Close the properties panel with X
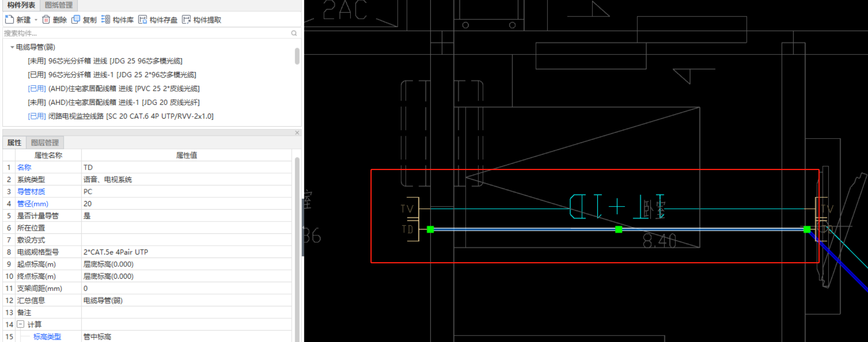Image resolution: width=868 pixels, height=342 pixels. point(297,133)
